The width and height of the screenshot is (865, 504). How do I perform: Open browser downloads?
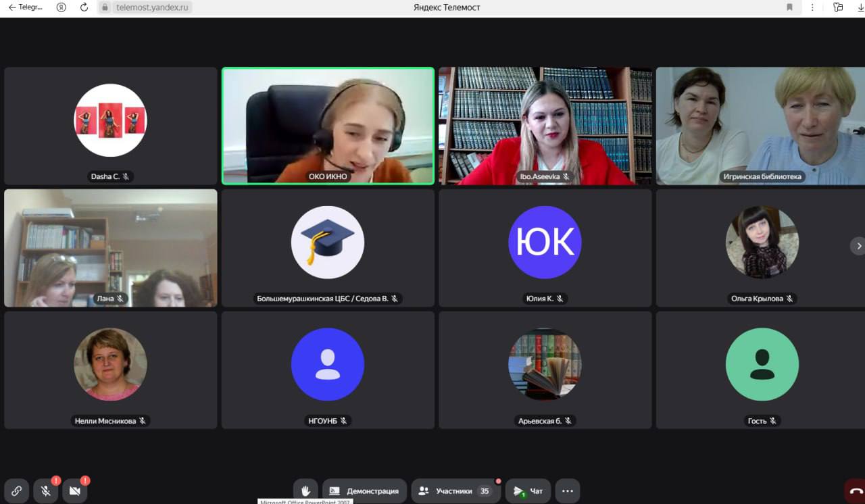click(860, 7)
